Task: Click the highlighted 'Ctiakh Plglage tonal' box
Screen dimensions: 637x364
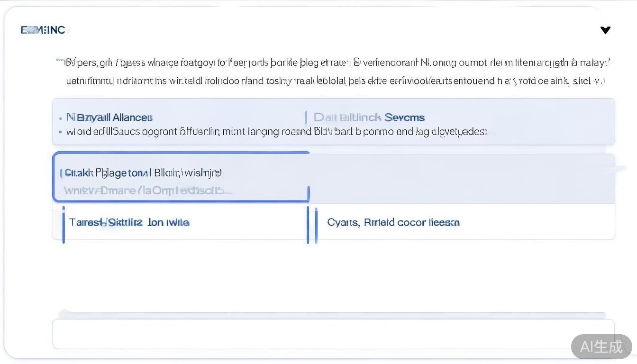Action: pyautogui.click(x=143, y=173)
